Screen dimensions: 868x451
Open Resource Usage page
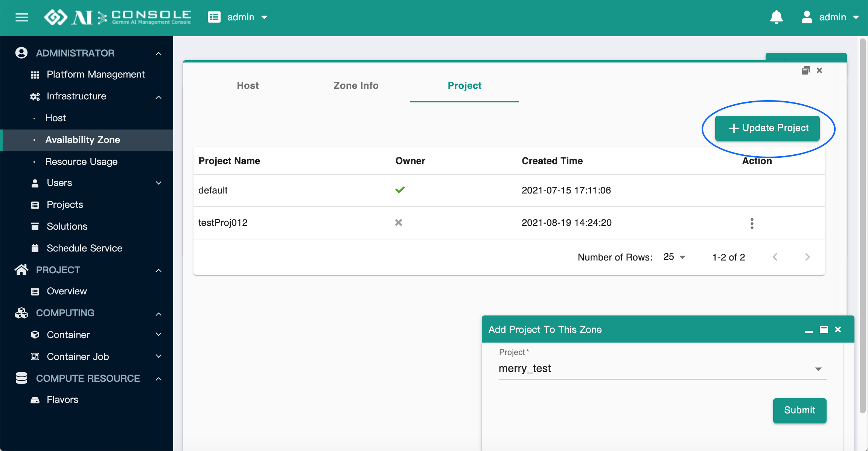click(81, 162)
